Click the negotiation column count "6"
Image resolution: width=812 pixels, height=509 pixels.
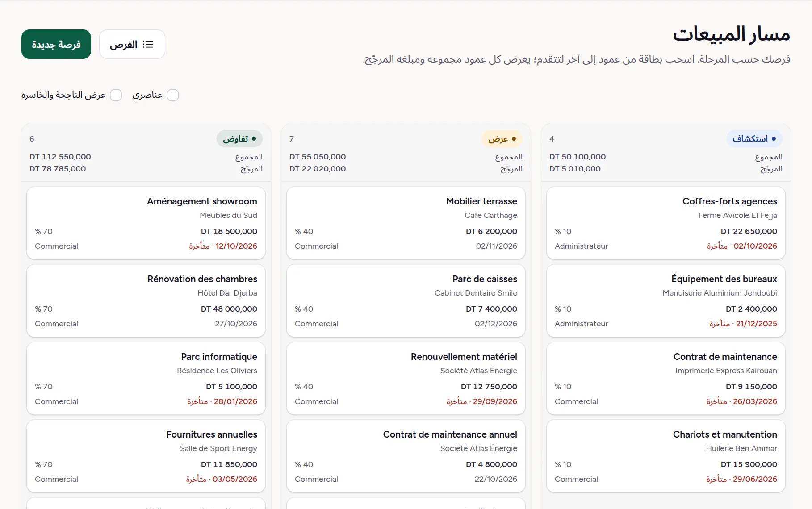point(32,139)
